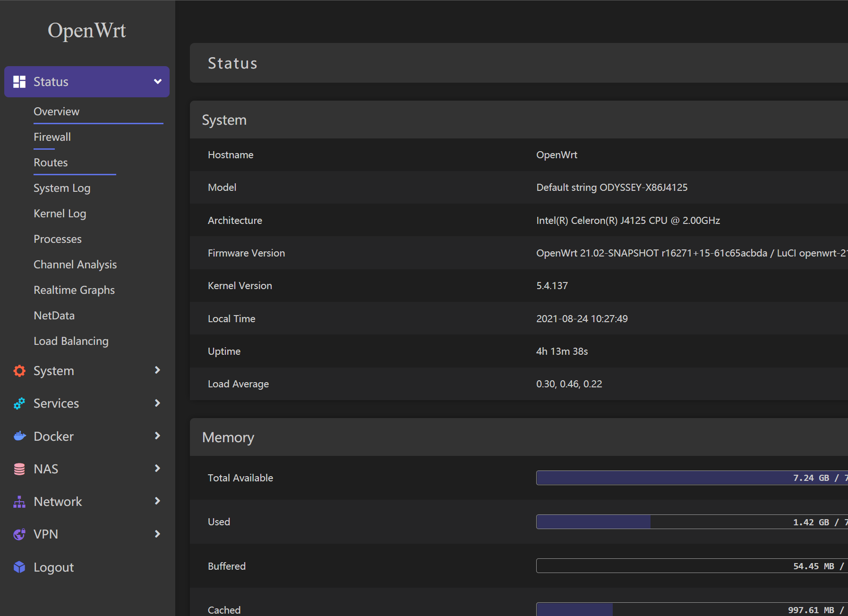The height and width of the screenshot is (616, 848).
Task: Click local time 2021-08-24 10:27:49
Action: coord(582,318)
